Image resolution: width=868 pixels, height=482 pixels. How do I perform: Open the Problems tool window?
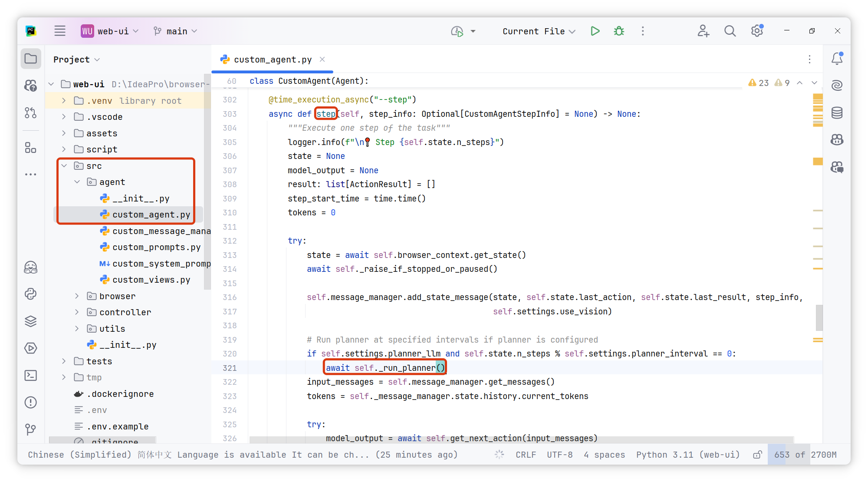(31, 403)
